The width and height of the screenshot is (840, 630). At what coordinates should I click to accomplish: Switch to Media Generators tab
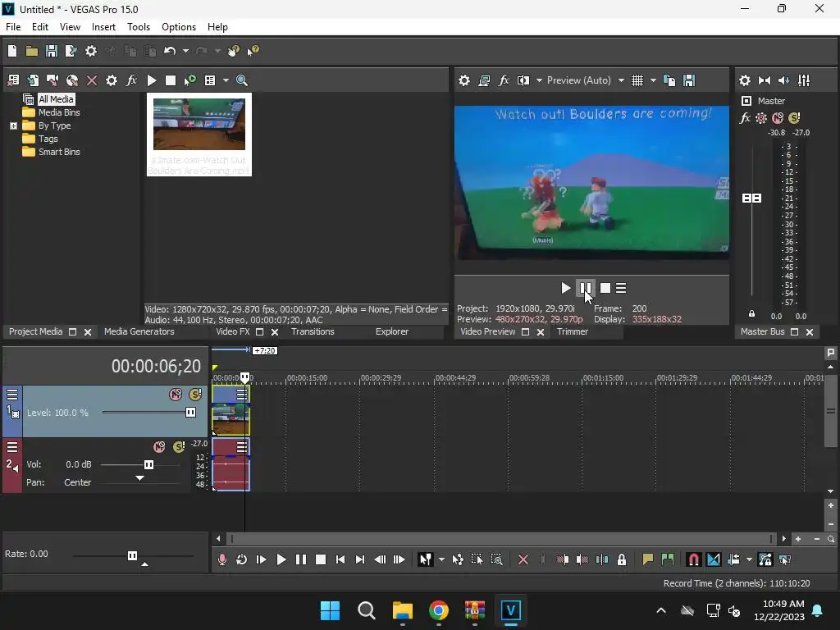point(139,331)
